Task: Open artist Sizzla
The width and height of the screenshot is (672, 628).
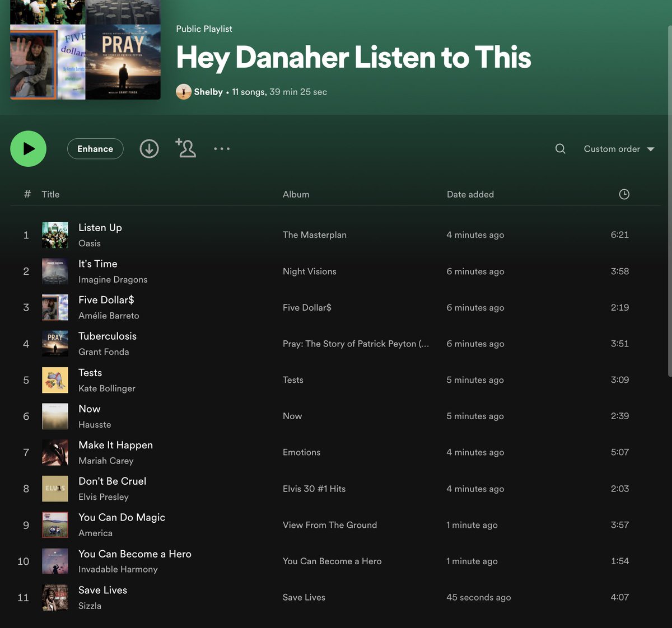Action: [90, 606]
